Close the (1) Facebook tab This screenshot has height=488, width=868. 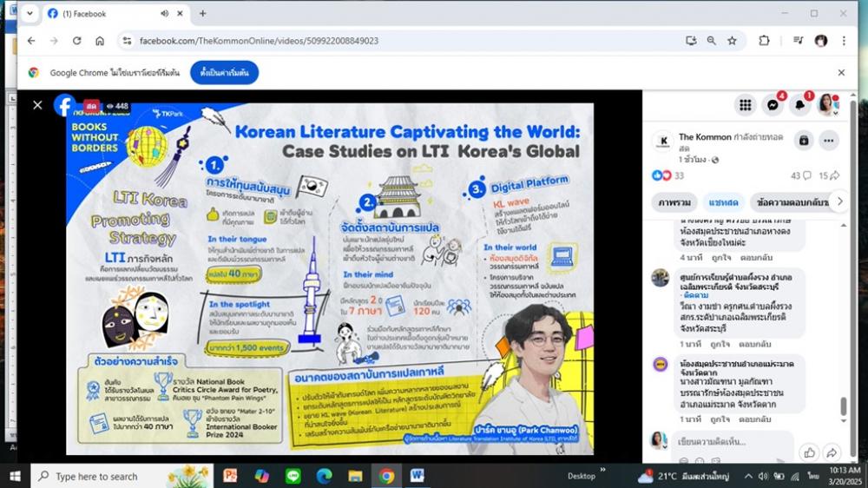coord(180,13)
